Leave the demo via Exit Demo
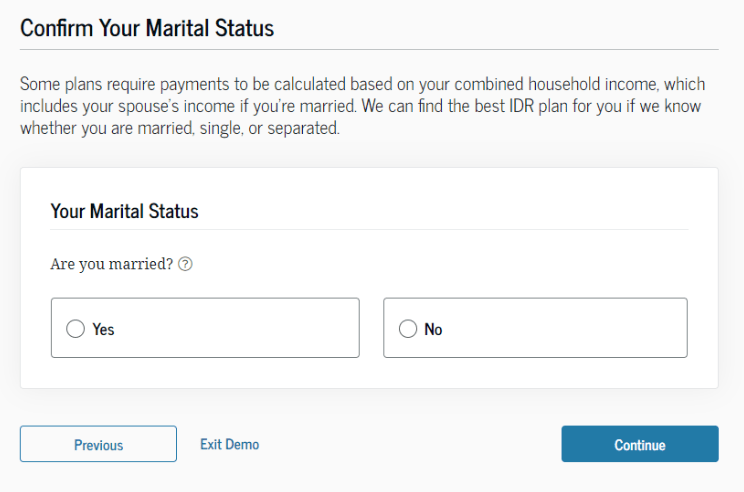 pos(229,444)
